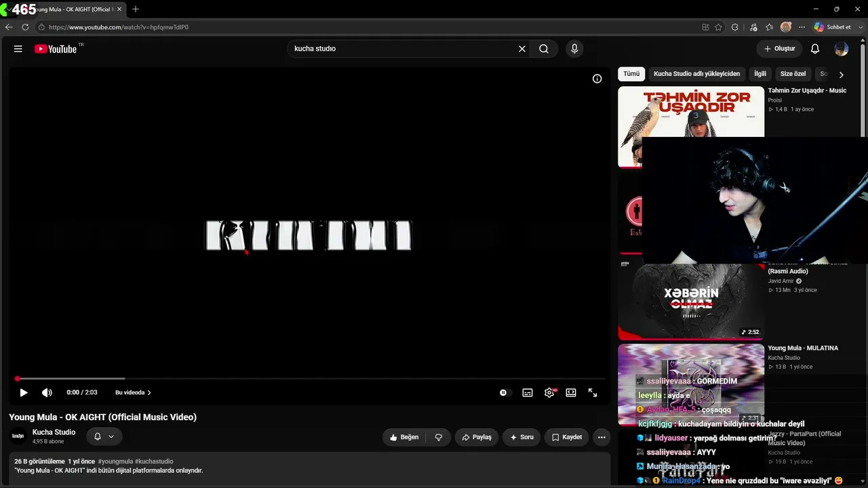Dislike the video
This screenshot has height=488, width=868.
click(x=439, y=437)
